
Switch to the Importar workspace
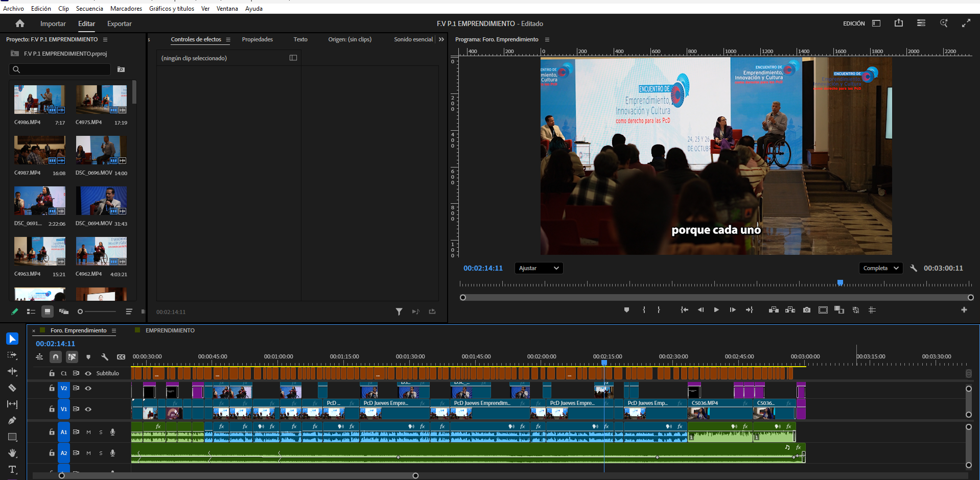coord(53,23)
